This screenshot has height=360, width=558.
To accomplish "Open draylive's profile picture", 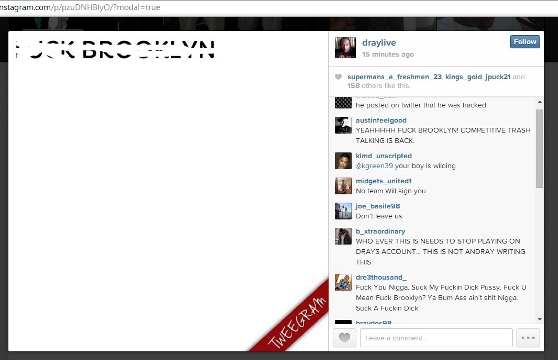I will 345,47.
